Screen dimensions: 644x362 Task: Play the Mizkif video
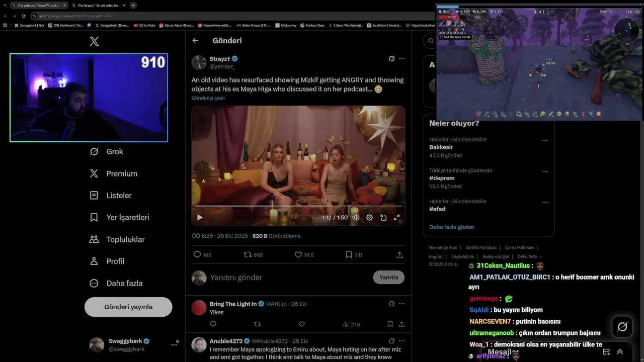coord(200,218)
